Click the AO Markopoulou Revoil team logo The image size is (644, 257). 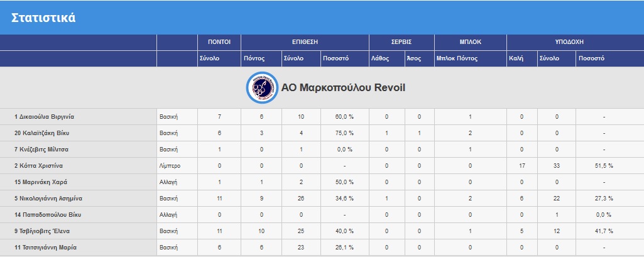[259, 87]
